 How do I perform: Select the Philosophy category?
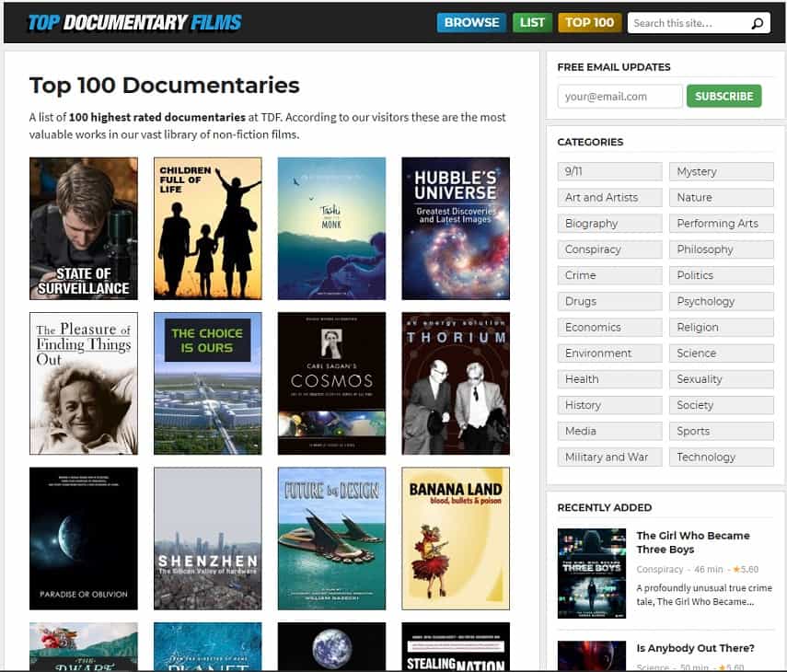pyautogui.click(x=722, y=249)
